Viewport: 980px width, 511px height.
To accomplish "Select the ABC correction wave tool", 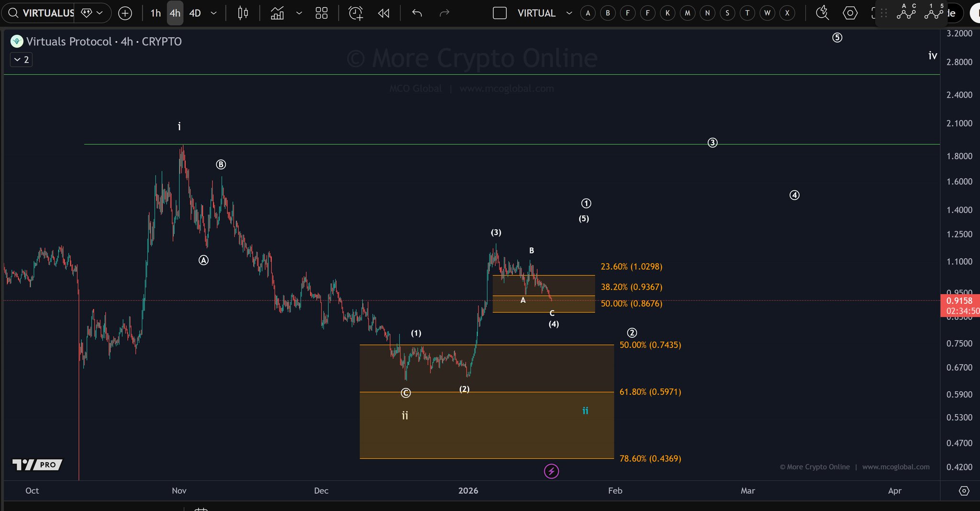I will (906, 11).
